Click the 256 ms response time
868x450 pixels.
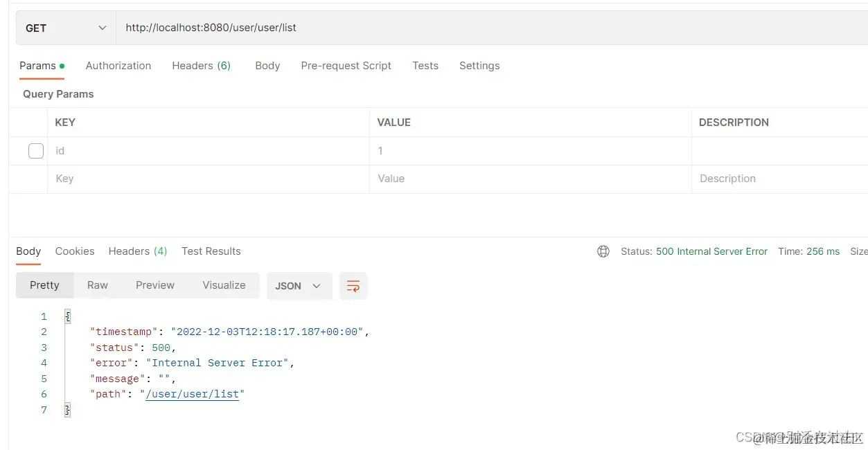coord(823,251)
